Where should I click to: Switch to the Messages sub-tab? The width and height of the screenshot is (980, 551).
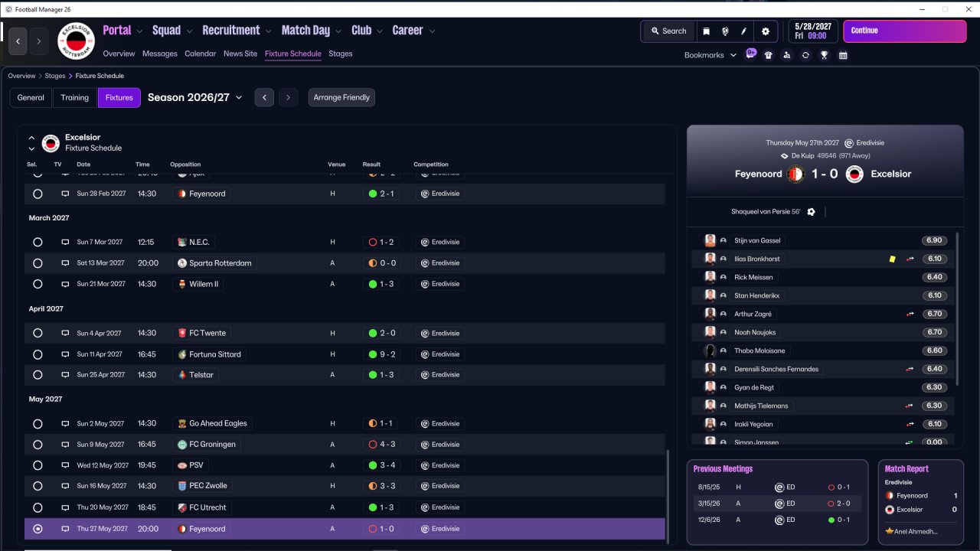click(159, 54)
